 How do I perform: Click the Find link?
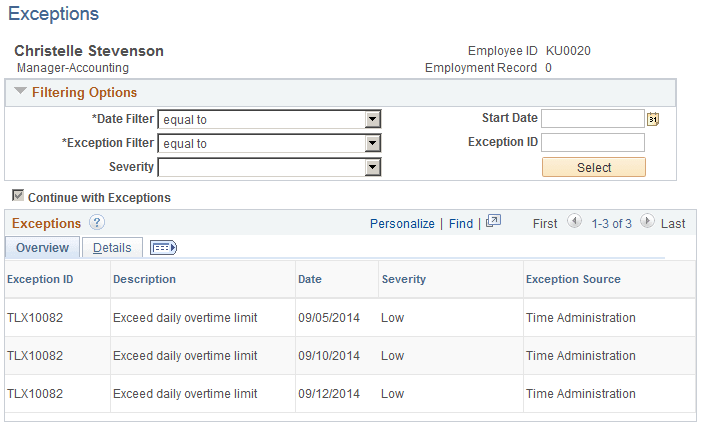461,223
